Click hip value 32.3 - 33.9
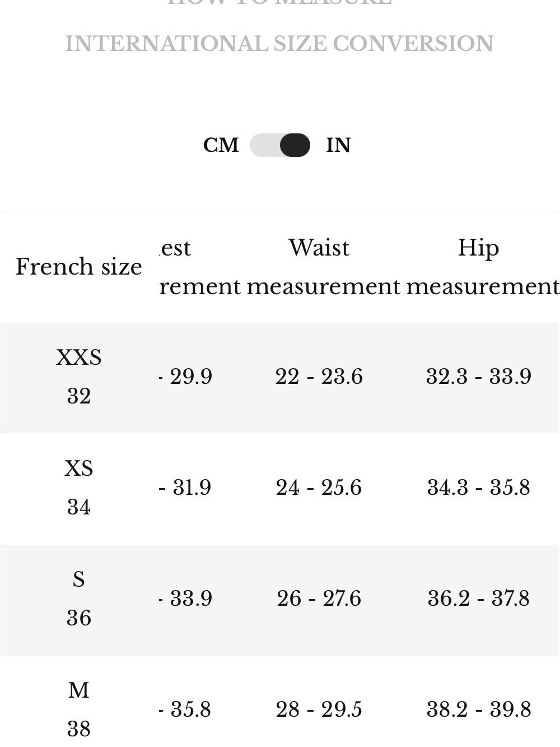Viewport: 560px width, 747px height. [x=479, y=377]
